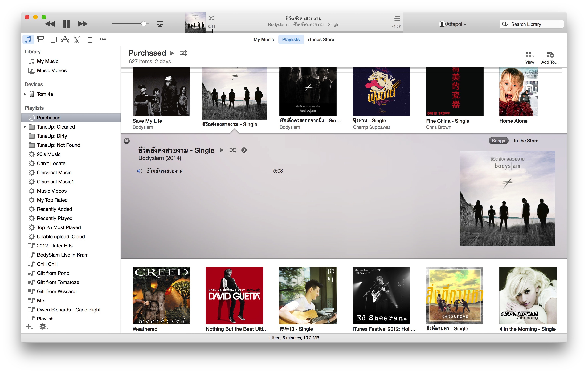Select My Music in Library sidebar

click(48, 61)
